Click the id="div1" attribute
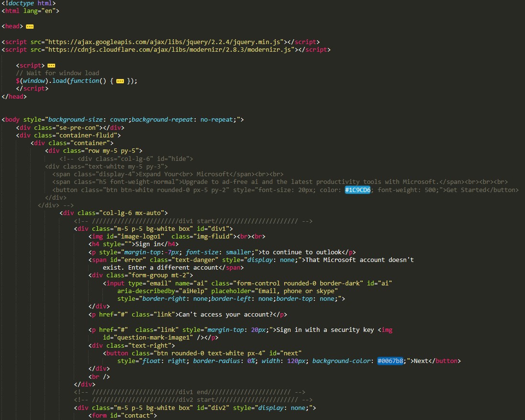Screen dimensions: 525x420 [x=213, y=229]
